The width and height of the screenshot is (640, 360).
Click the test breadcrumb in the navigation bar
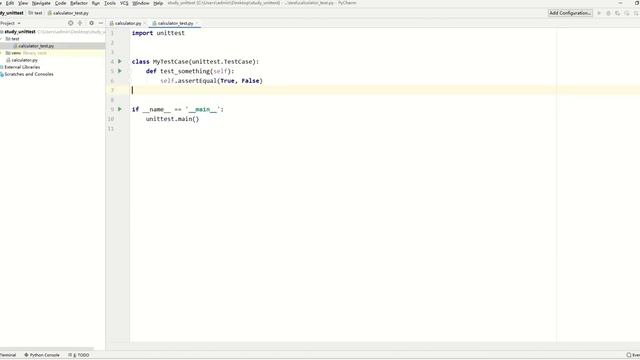tap(36, 13)
